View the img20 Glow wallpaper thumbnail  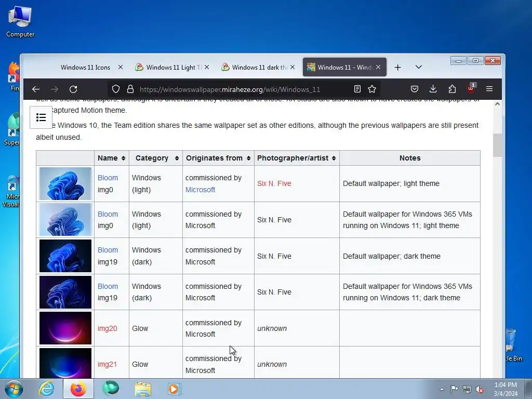pyautogui.click(x=65, y=328)
